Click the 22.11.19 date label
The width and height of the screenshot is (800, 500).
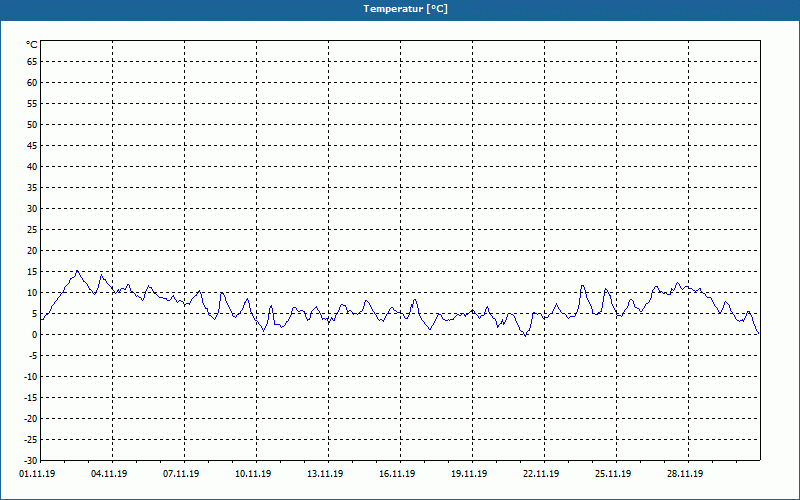pyautogui.click(x=541, y=473)
